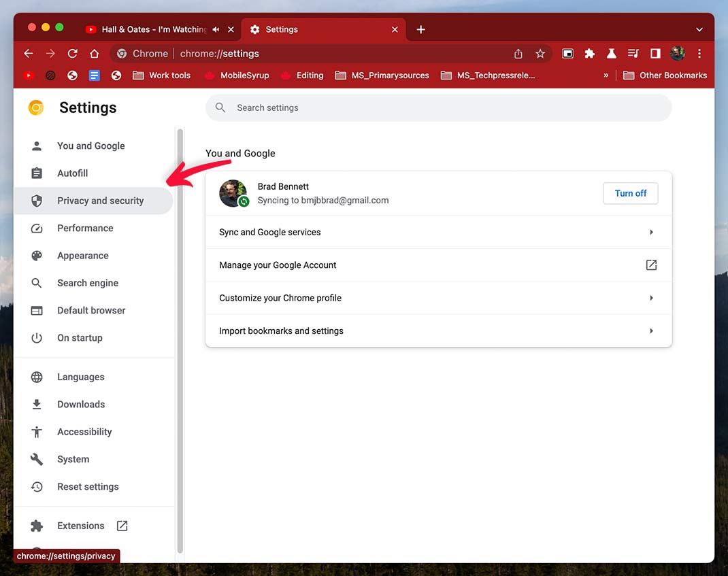
Task: Open Chrome three-dot menu
Action: pyautogui.click(x=699, y=54)
